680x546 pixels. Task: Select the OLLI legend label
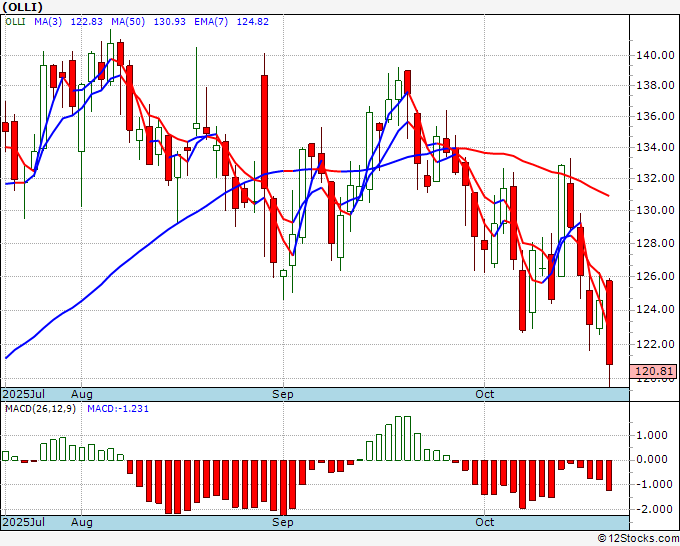click(x=15, y=22)
